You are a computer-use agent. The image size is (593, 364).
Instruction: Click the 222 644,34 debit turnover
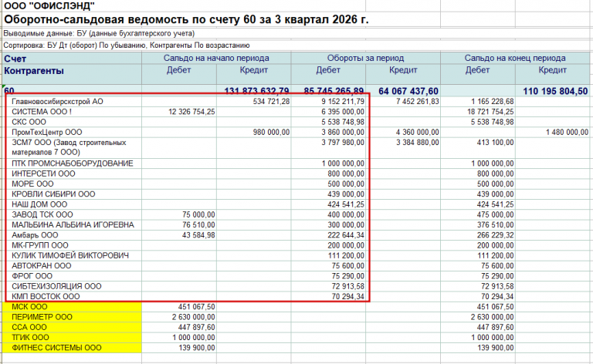[x=346, y=235]
